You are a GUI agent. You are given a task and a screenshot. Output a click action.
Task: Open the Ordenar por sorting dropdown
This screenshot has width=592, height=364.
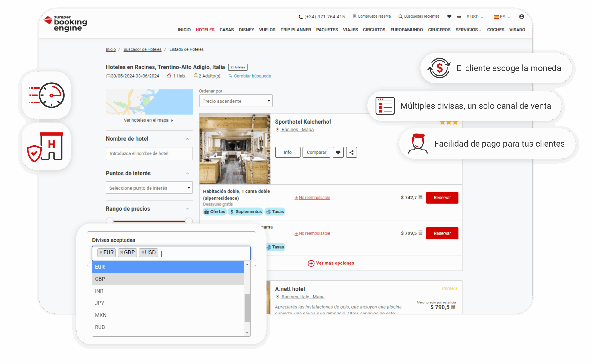(x=236, y=101)
